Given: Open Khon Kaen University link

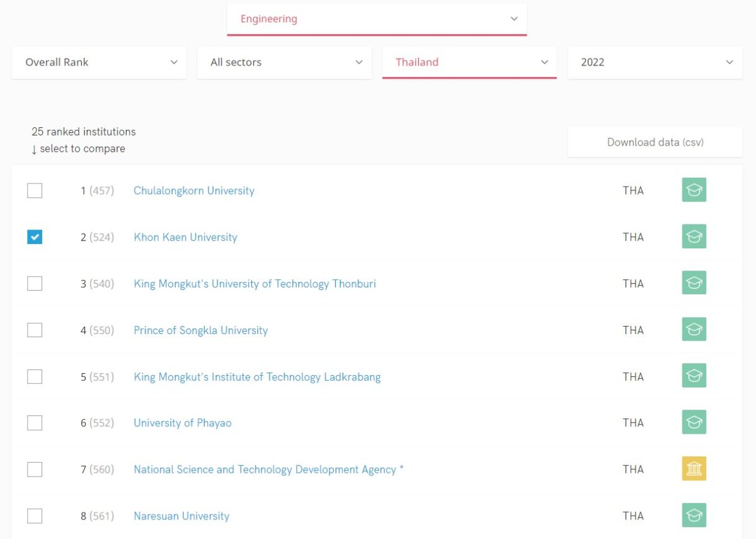Looking at the screenshot, I should point(185,237).
